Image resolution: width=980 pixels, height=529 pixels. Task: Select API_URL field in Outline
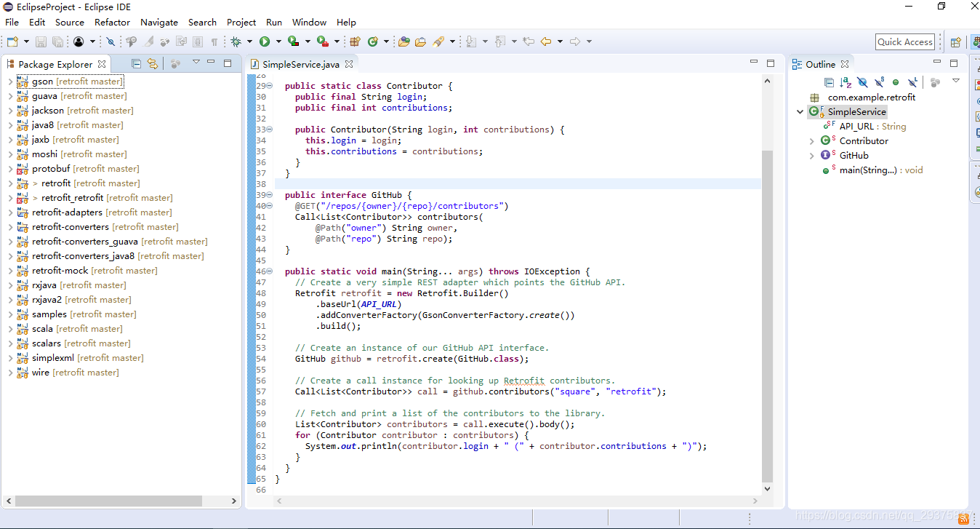pyautogui.click(x=864, y=126)
